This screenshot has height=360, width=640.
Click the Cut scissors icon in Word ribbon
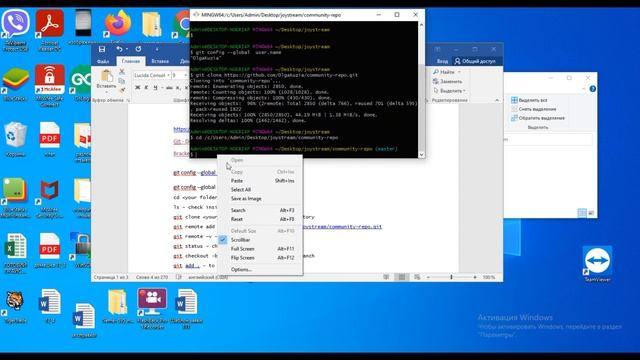(122, 71)
